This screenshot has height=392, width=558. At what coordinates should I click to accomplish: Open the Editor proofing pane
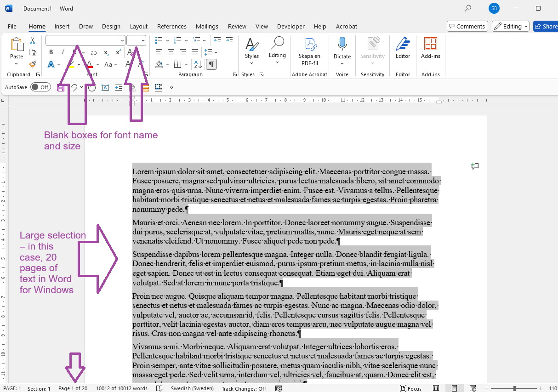tap(403, 48)
